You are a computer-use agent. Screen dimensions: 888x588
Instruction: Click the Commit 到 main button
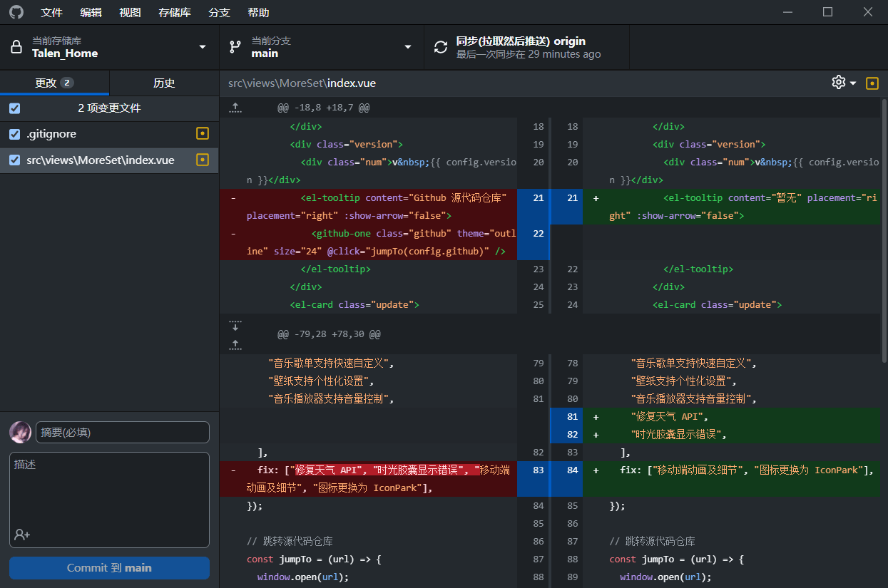point(109,568)
